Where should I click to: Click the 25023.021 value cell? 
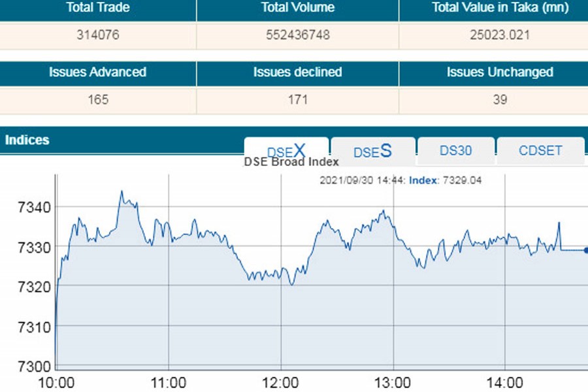pos(500,35)
